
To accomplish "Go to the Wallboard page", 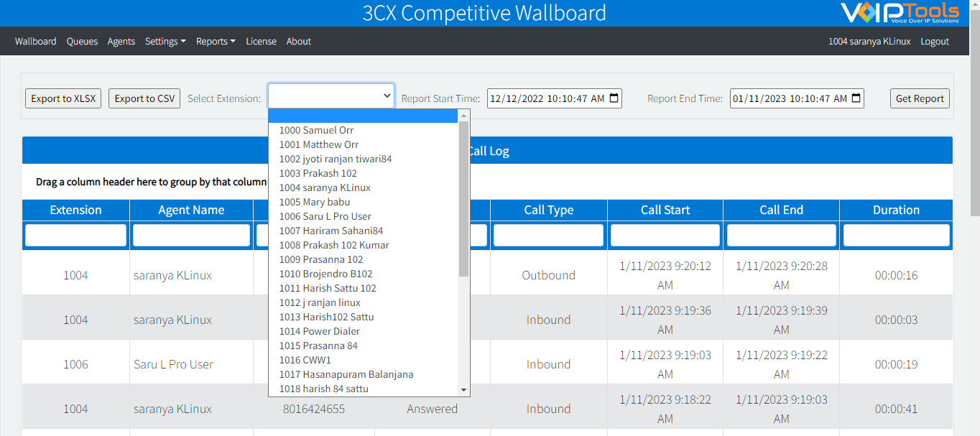I will (x=36, y=41).
